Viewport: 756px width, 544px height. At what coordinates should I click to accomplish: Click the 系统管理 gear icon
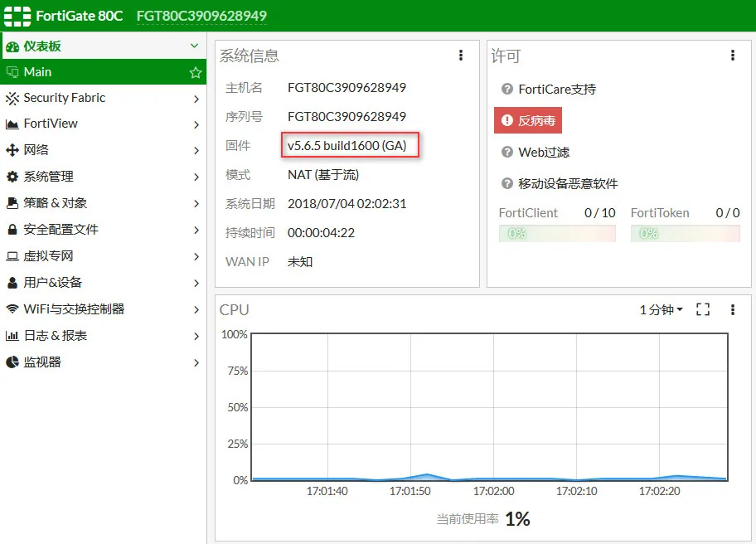click(12, 177)
